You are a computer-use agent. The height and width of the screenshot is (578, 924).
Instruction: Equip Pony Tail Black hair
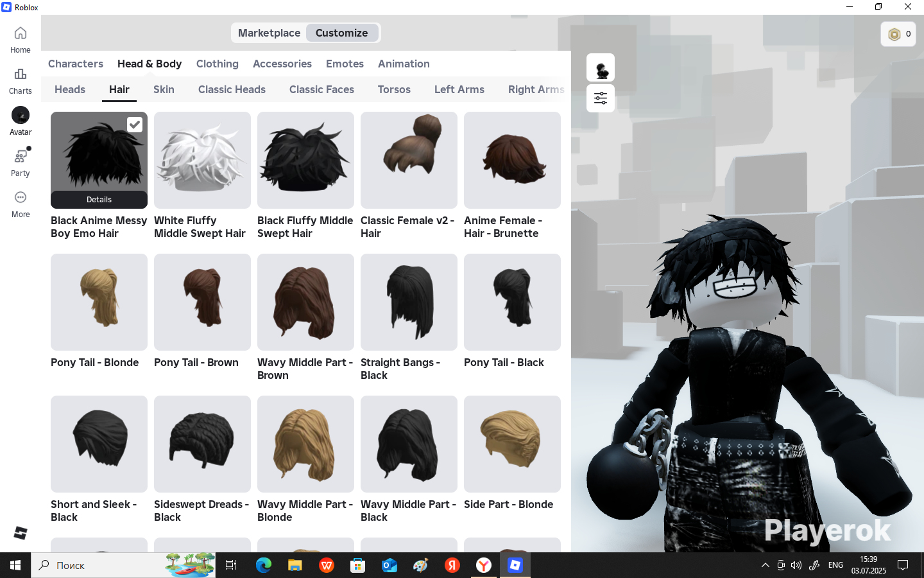pos(512,302)
